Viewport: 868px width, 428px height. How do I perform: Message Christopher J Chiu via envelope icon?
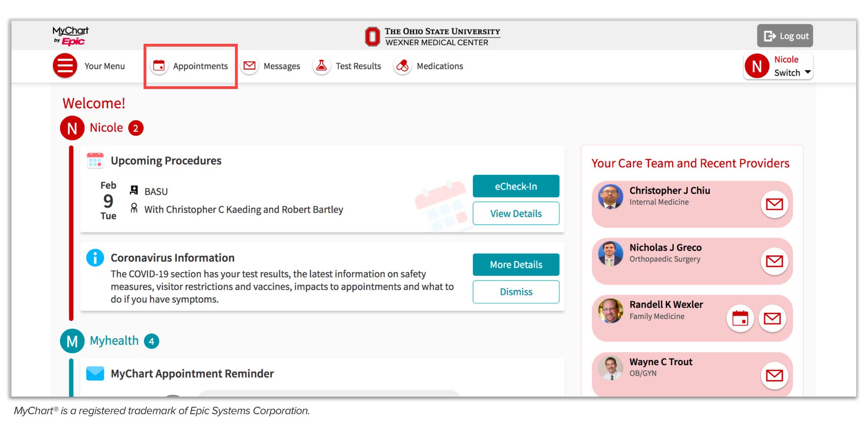(x=774, y=204)
